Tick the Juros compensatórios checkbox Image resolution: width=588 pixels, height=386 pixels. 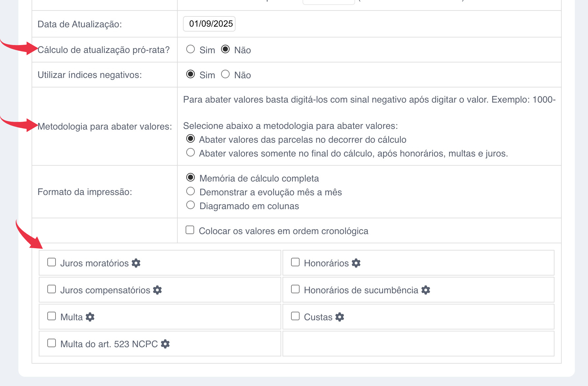[x=52, y=289]
